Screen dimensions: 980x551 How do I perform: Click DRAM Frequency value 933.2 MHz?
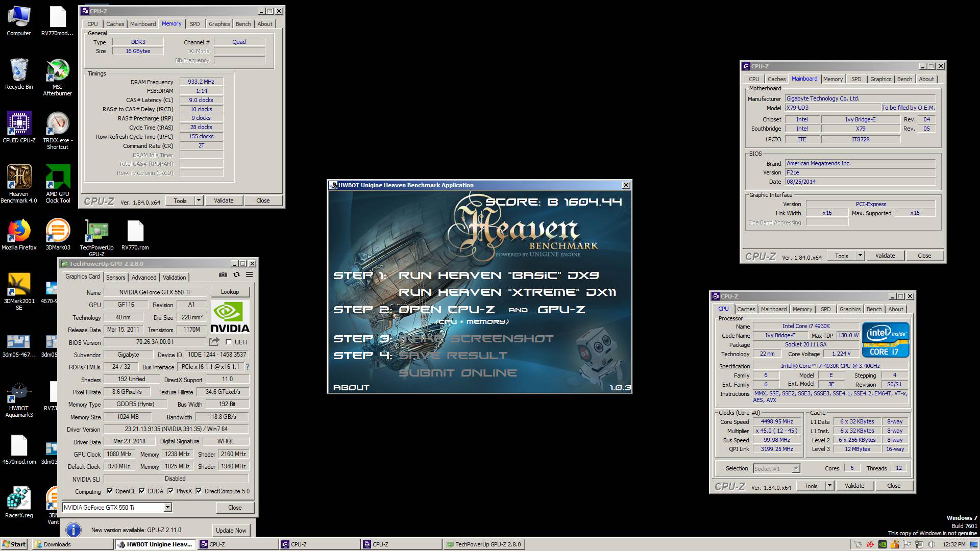201,82
